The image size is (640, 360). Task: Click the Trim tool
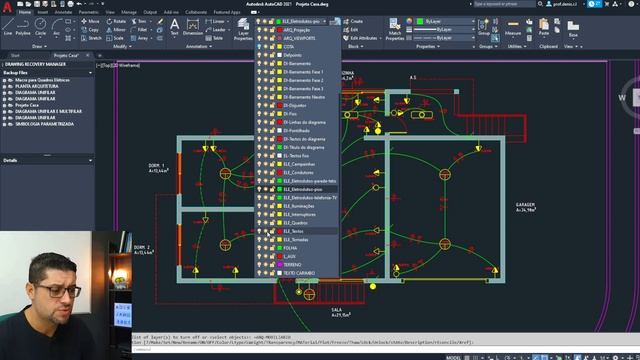[x=139, y=21]
